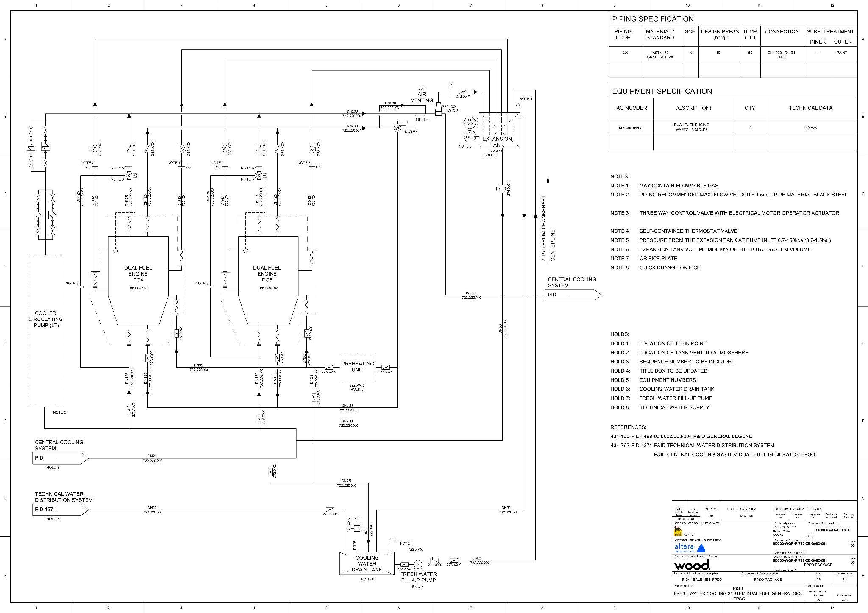Select HOLD 2 tank vent to atmosphere text
This screenshot has width=868, height=613.
point(694,353)
